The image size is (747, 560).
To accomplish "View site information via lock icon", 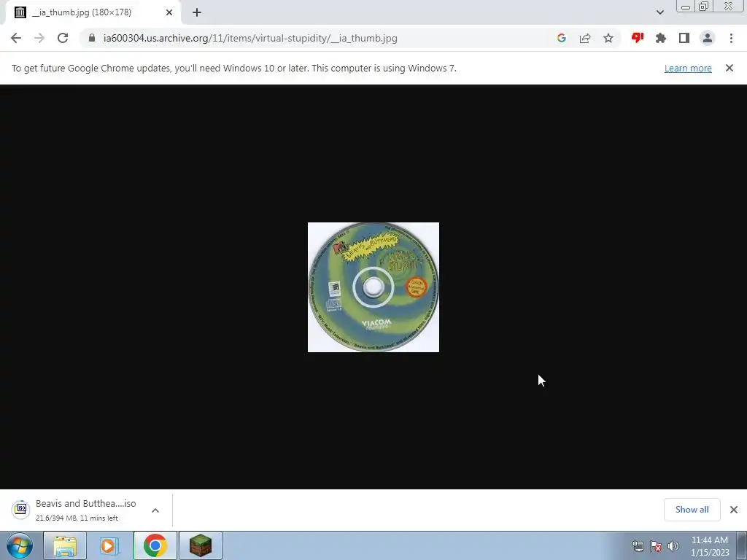I will point(92,38).
